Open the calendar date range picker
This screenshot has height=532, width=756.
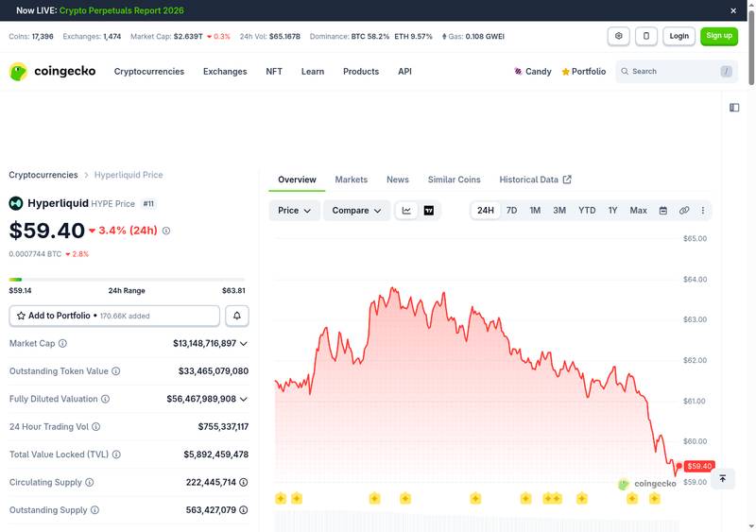pyautogui.click(x=663, y=211)
